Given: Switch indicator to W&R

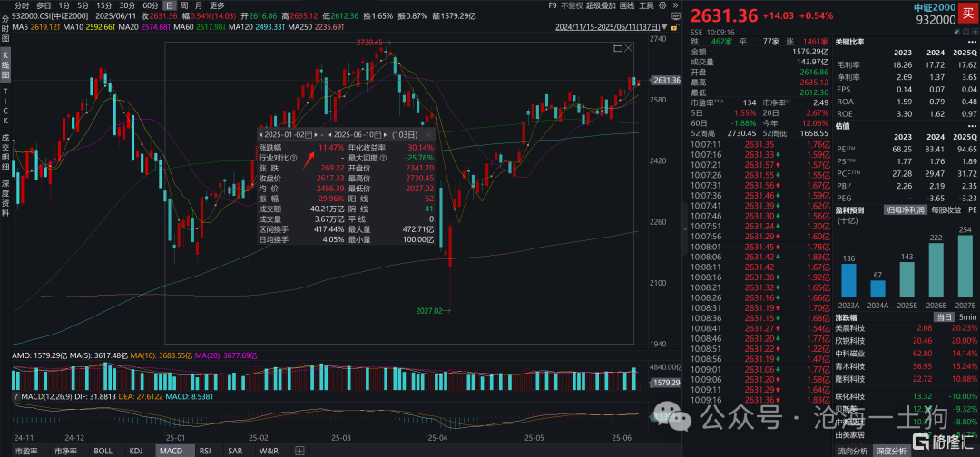Looking at the screenshot, I should pyautogui.click(x=268, y=450).
